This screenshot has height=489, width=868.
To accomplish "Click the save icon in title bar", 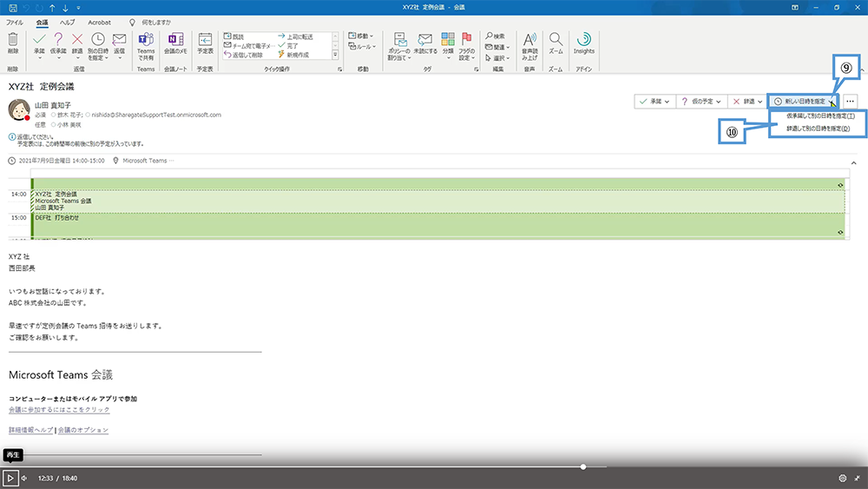I will (13, 8).
